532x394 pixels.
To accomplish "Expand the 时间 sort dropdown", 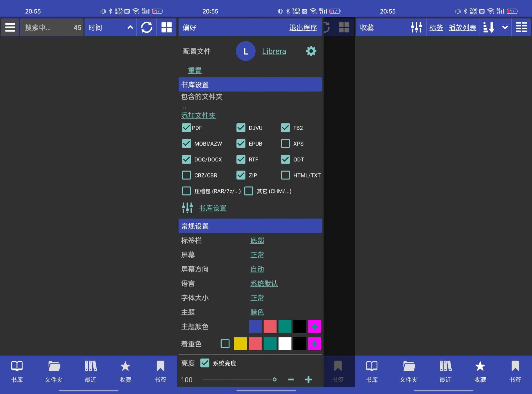I will (110, 27).
